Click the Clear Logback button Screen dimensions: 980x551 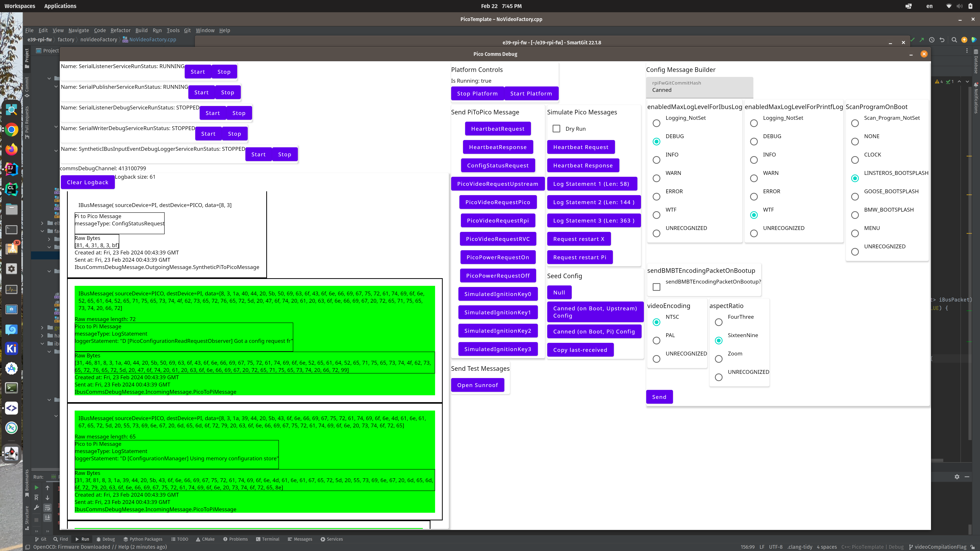click(x=87, y=182)
